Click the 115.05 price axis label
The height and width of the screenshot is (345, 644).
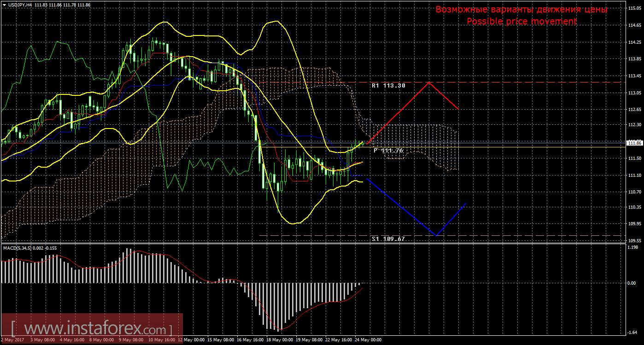click(x=635, y=9)
